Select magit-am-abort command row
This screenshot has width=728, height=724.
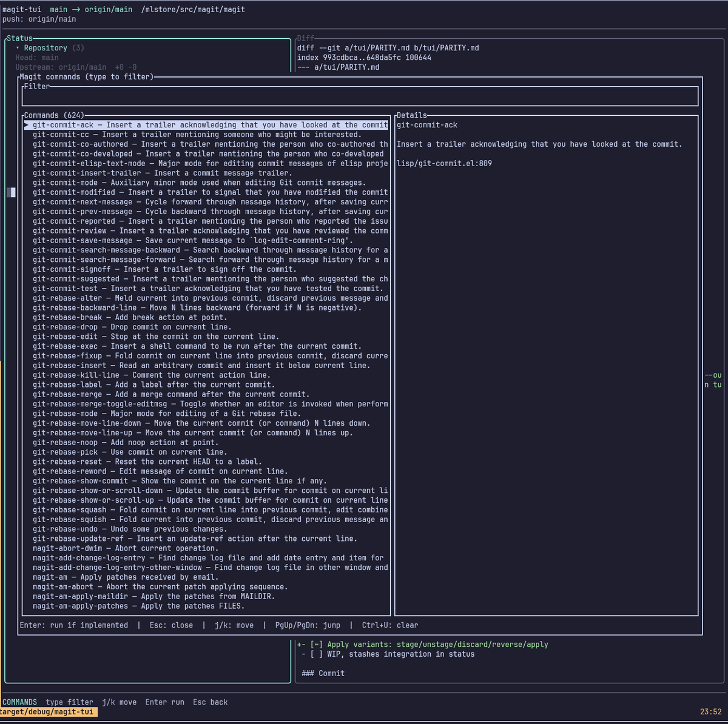pos(206,587)
